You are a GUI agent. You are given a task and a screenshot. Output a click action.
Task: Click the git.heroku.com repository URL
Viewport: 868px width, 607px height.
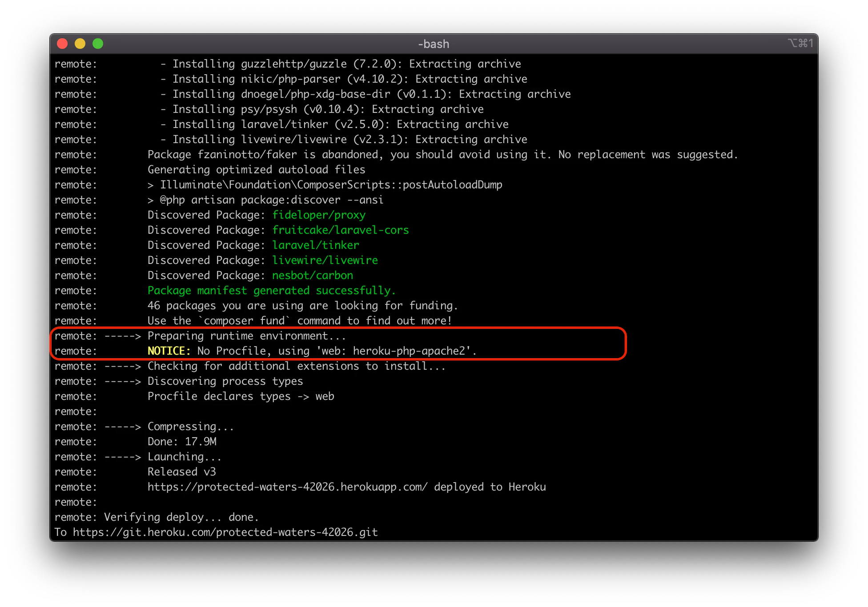click(225, 532)
